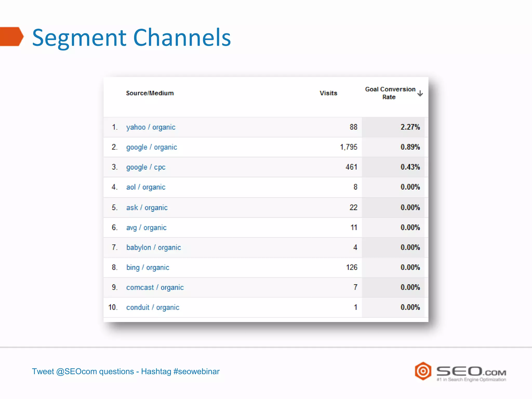Click the 1,795 visits value
This screenshot has height=399, width=532.
click(349, 147)
